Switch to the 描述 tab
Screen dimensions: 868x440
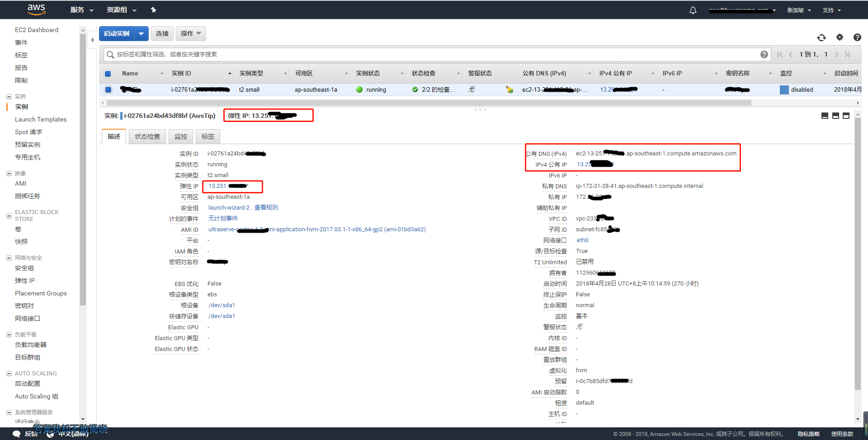pos(114,136)
